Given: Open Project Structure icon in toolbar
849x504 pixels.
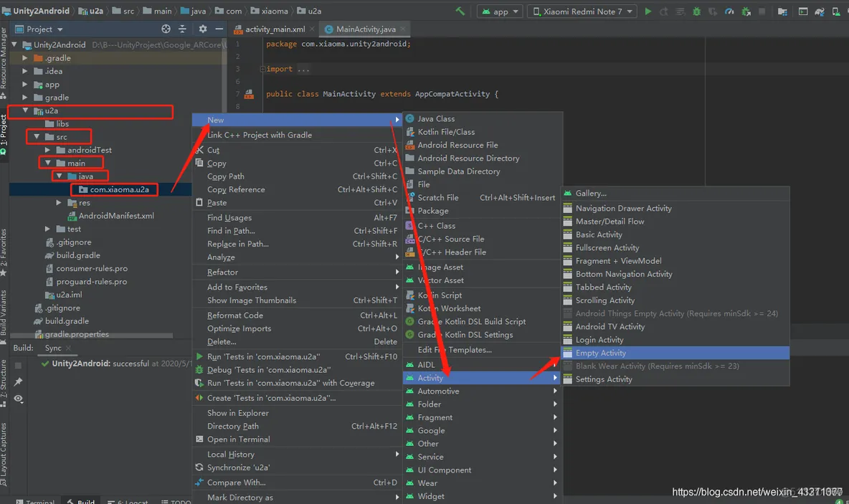Looking at the screenshot, I should pos(782,11).
